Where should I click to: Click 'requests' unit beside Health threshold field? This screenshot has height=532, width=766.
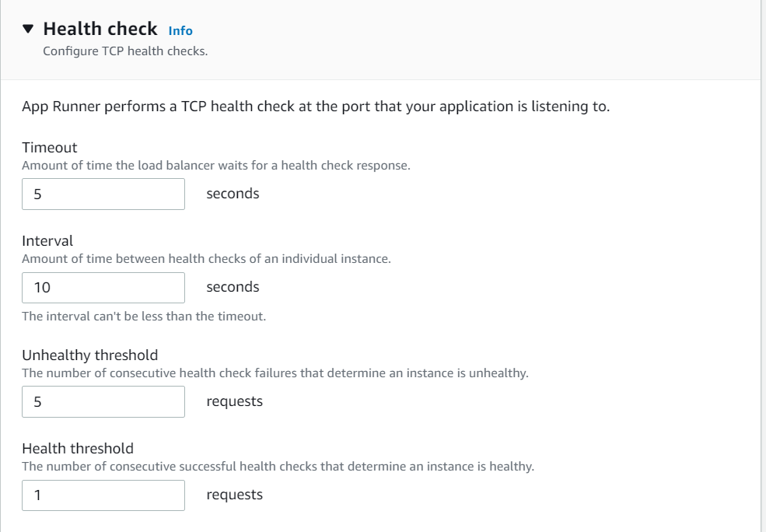pos(234,495)
